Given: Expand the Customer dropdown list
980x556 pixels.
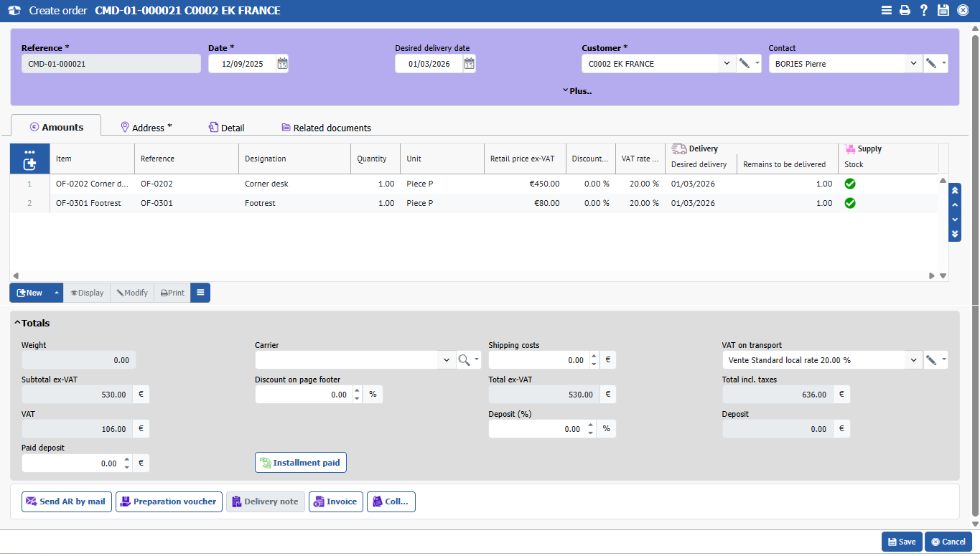Looking at the screenshot, I should (726, 64).
